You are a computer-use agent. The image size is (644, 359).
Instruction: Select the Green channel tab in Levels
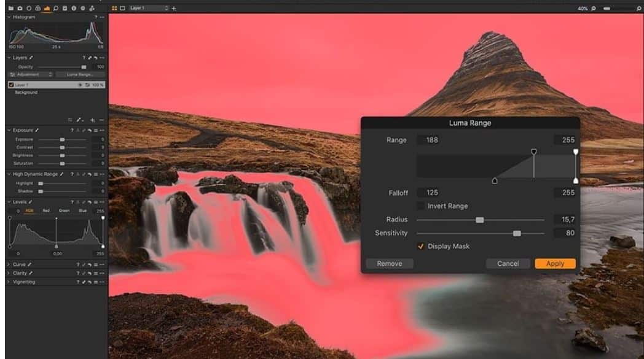pos(64,211)
